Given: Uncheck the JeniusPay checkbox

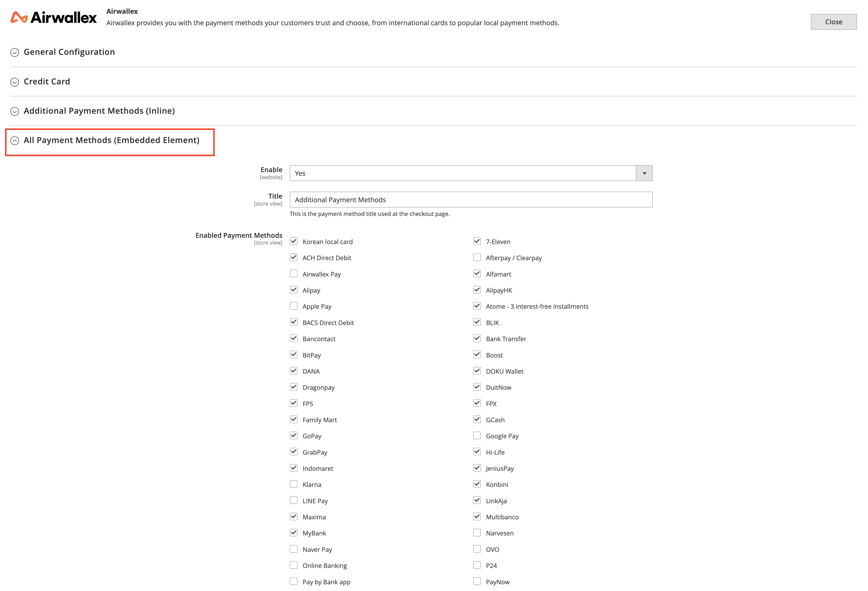Looking at the screenshot, I should [x=477, y=468].
